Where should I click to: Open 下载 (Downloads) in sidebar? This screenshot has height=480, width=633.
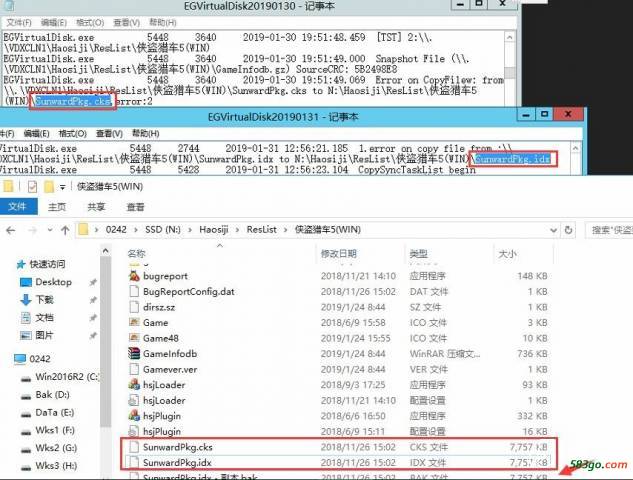pos(44,300)
